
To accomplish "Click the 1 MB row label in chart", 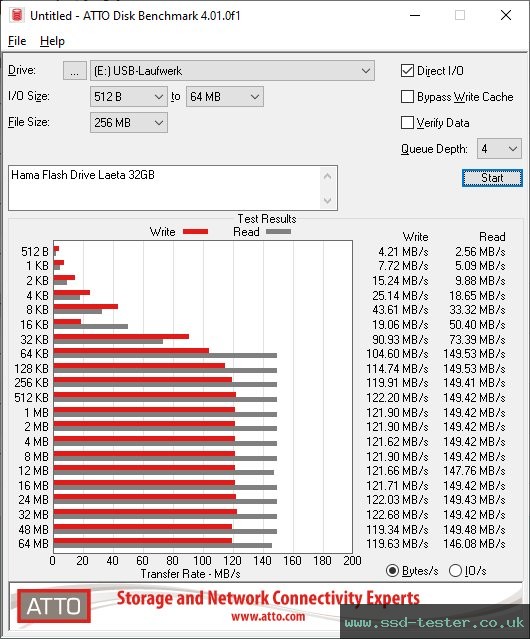I will 36,413.
